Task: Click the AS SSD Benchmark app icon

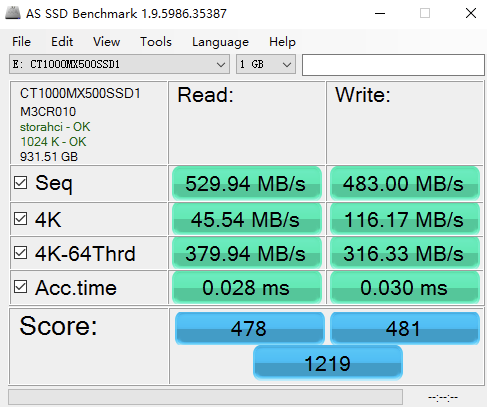Action: tap(13, 13)
